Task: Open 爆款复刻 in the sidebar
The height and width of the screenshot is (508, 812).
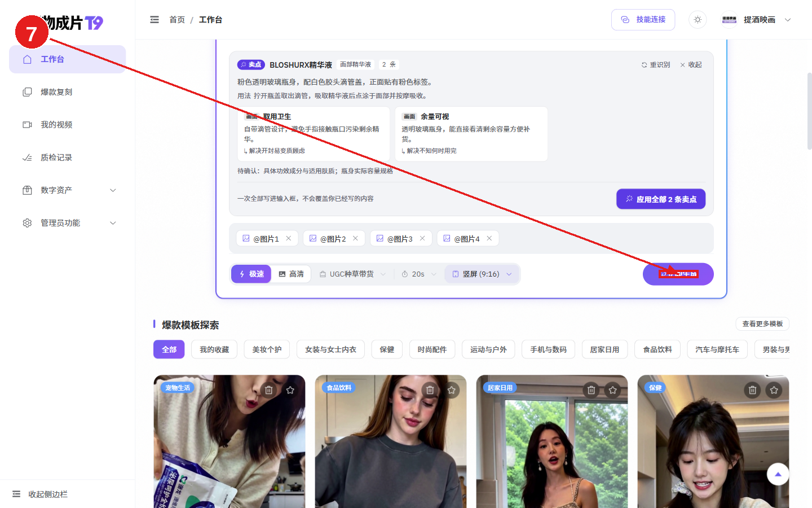Action: (x=67, y=92)
